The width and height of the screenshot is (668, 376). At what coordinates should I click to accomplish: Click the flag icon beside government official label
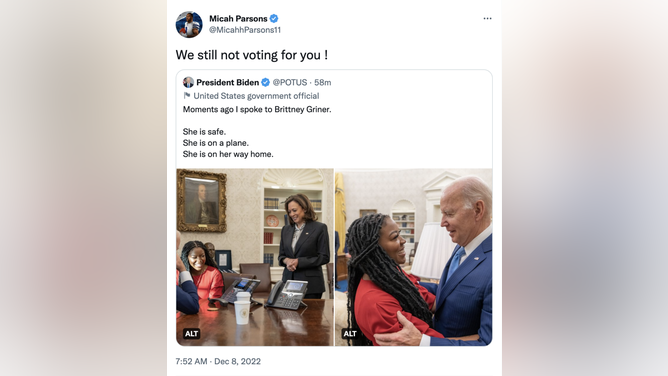pyautogui.click(x=187, y=95)
